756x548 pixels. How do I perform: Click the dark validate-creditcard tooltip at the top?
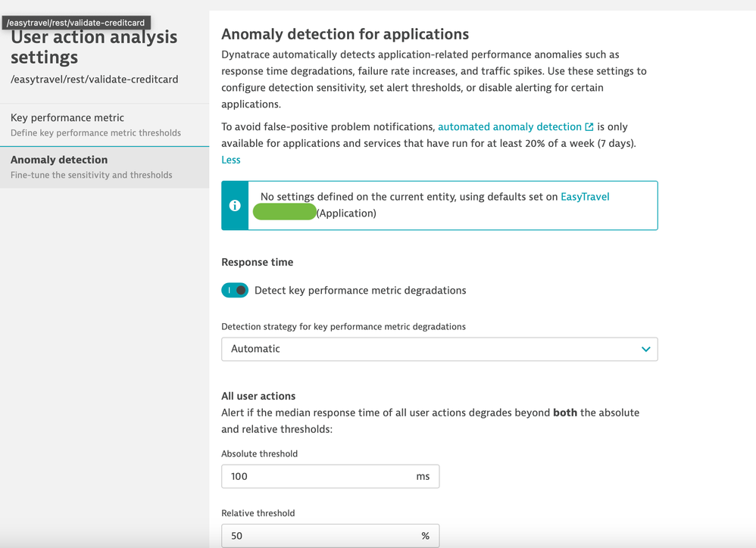click(75, 23)
